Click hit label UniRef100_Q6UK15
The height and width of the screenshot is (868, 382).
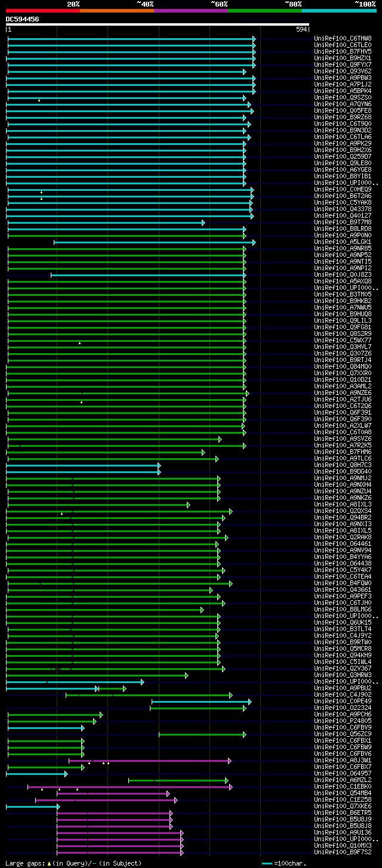point(343,622)
